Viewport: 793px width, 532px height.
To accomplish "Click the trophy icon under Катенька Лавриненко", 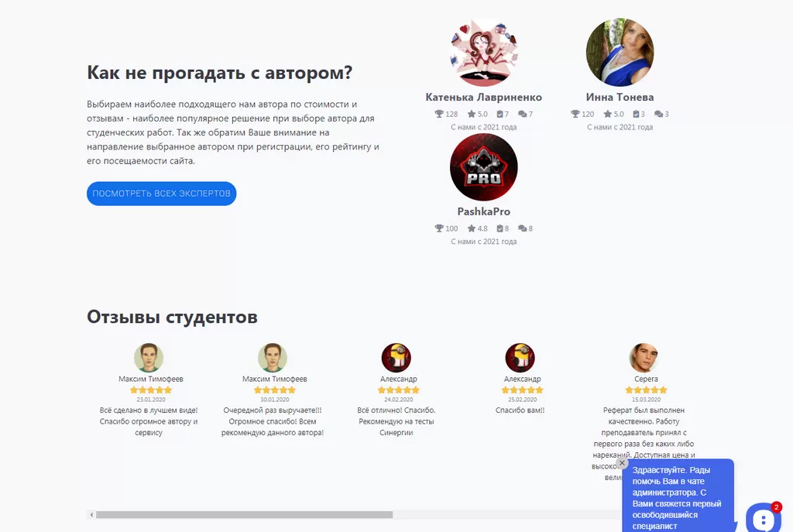I will (439, 114).
